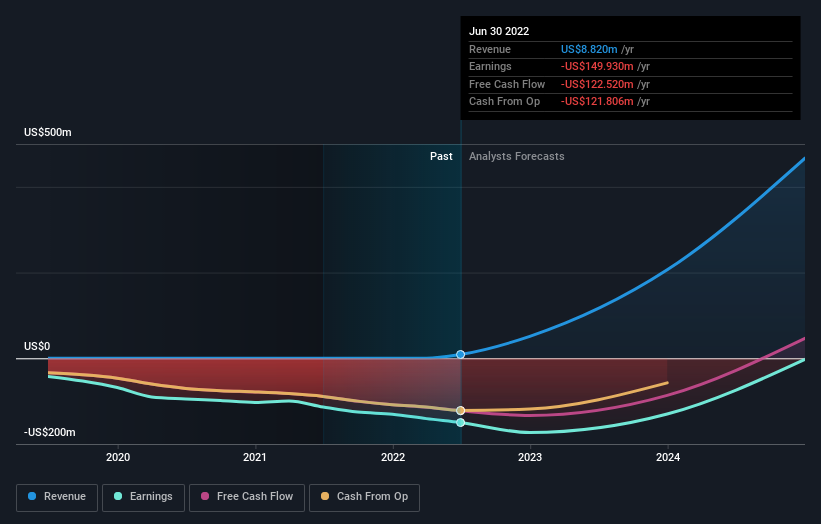Toggle the Revenue series legend button
Image resolution: width=821 pixels, height=524 pixels.
pos(57,497)
